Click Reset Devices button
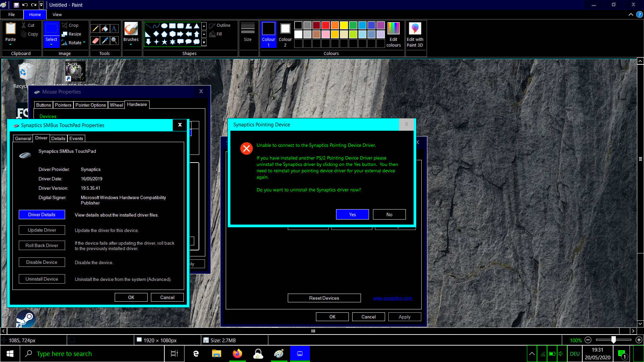 point(324,298)
